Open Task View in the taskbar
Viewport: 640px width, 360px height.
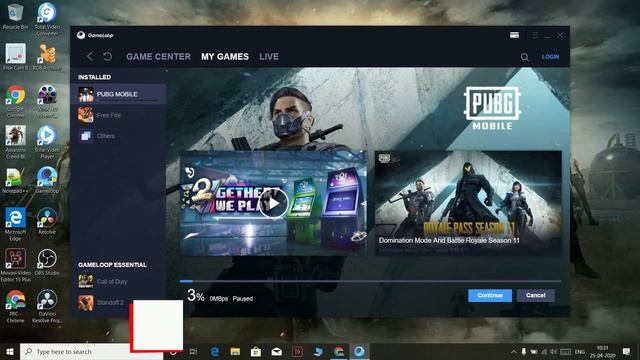pyautogui.click(x=193, y=351)
